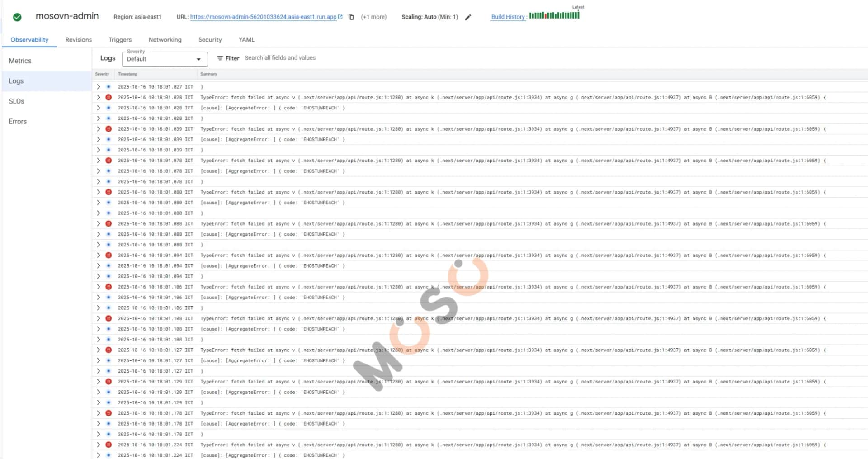Open the Security tab
This screenshot has width=868, height=459.
pos(210,40)
